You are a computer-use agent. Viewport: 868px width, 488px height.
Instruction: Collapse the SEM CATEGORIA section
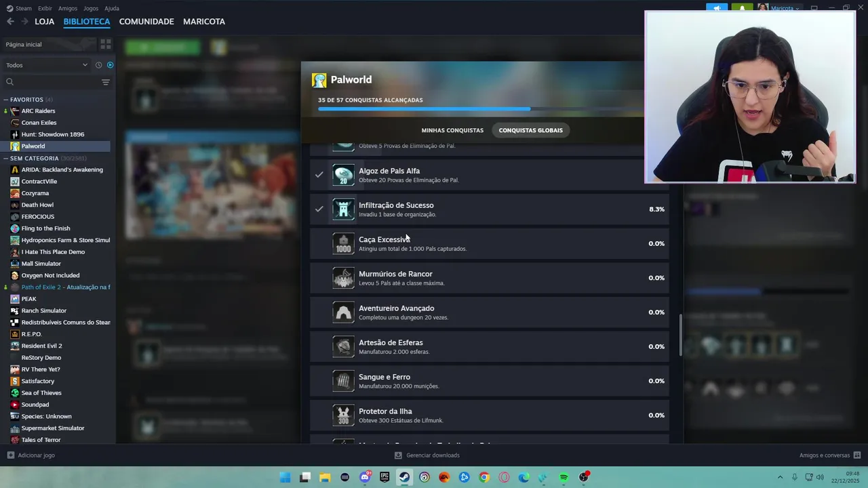point(6,159)
